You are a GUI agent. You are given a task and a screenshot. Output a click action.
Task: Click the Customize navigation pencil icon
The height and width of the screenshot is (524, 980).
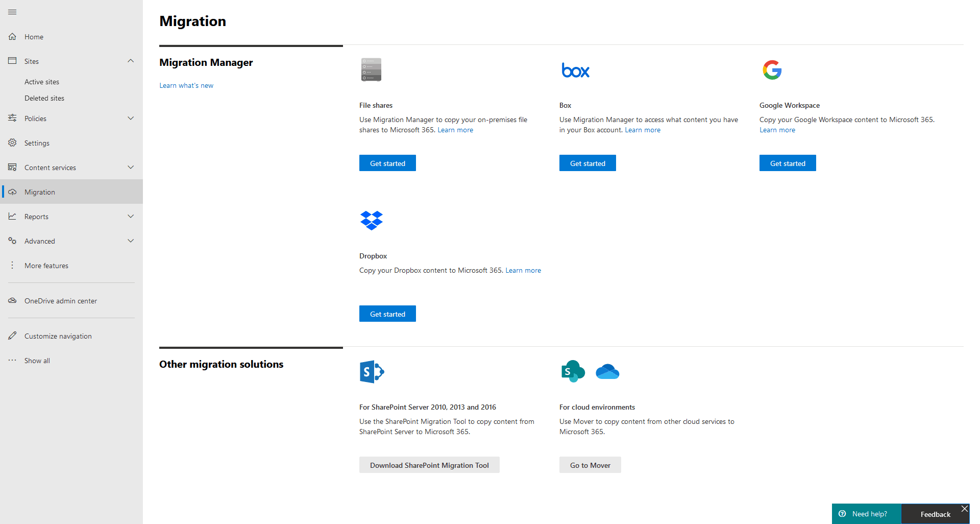pyautogui.click(x=12, y=336)
